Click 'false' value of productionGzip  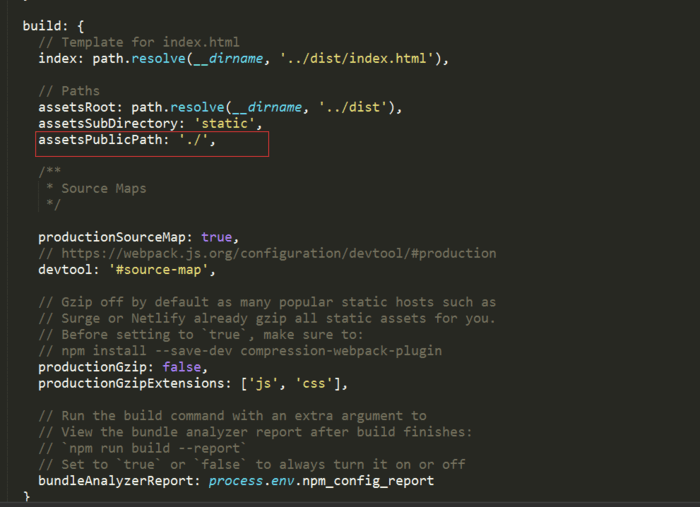tap(182, 367)
